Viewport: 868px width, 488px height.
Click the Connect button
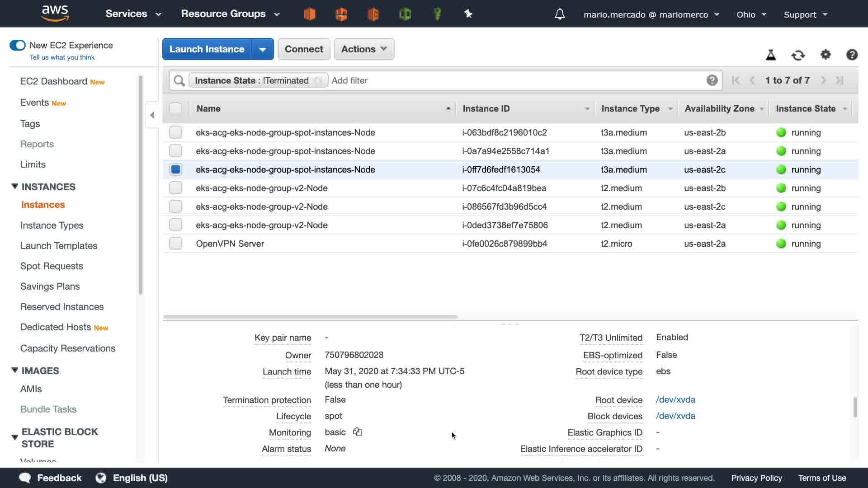[x=304, y=49]
